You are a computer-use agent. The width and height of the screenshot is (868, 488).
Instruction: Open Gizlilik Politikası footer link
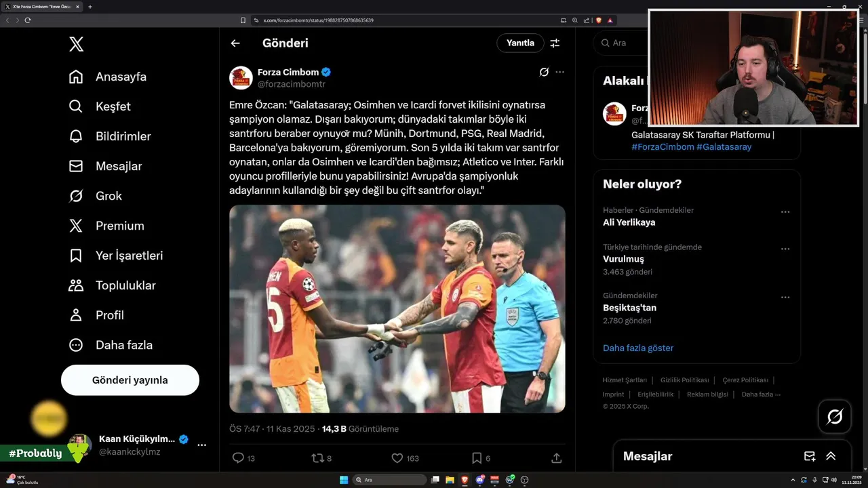coord(684,380)
